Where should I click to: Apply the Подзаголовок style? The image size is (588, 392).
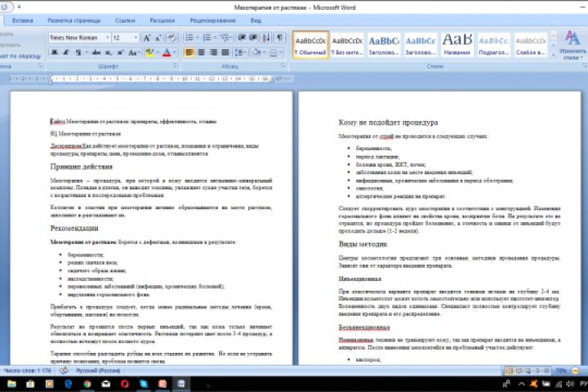pyautogui.click(x=494, y=45)
